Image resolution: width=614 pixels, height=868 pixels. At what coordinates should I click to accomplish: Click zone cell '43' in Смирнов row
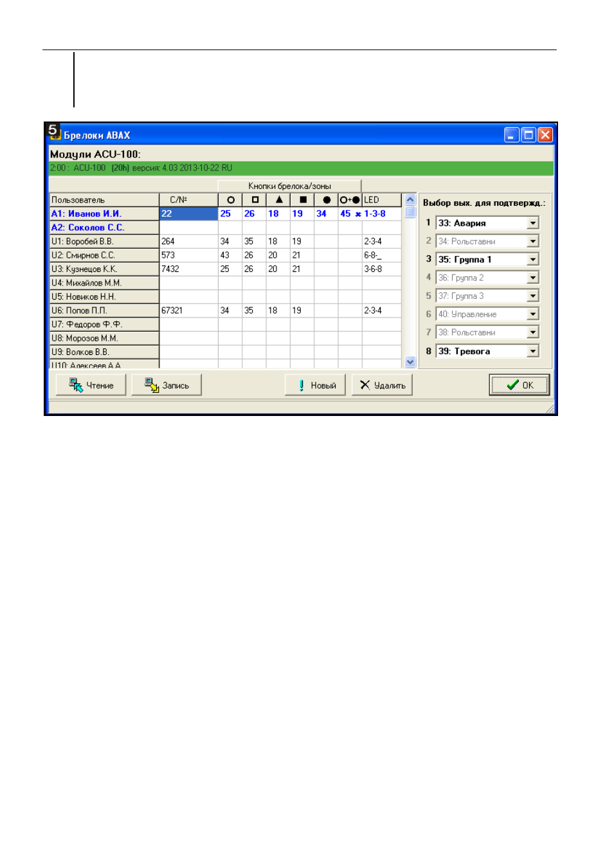point(230,255)
